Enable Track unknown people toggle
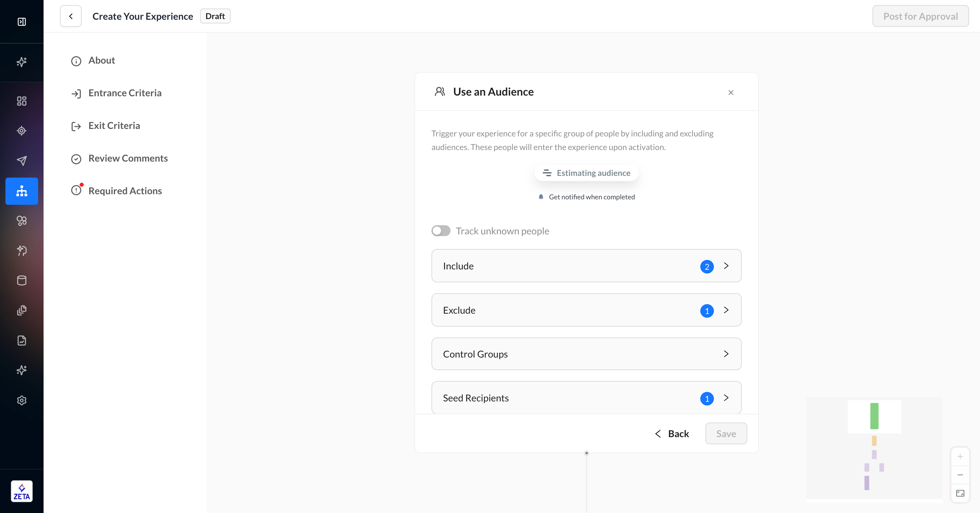Image resolution: width=980 pixels, height=513 pixels. (441, 231)
